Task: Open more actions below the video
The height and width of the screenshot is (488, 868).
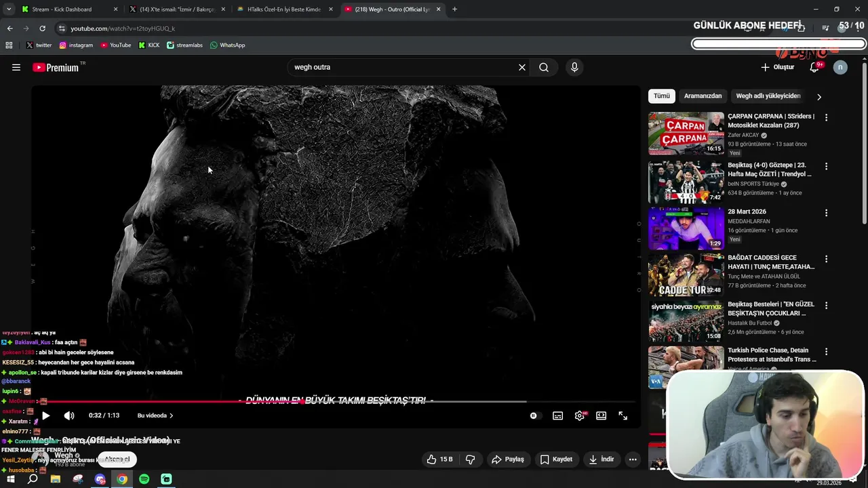Action: click(633, 459)
